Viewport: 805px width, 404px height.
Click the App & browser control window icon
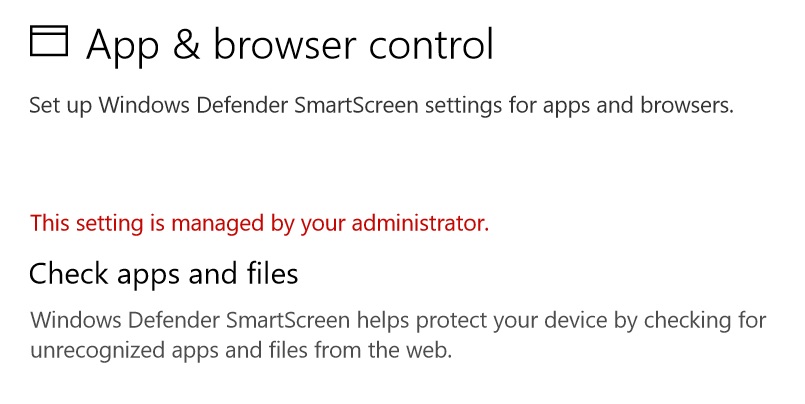coord(49,41)
